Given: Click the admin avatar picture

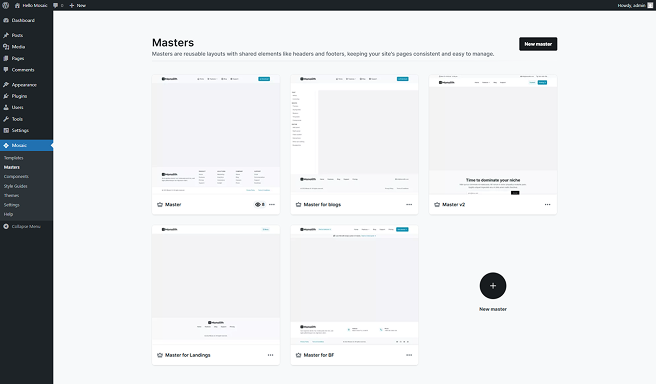Looking at the screenshot, I should (650, 5).
